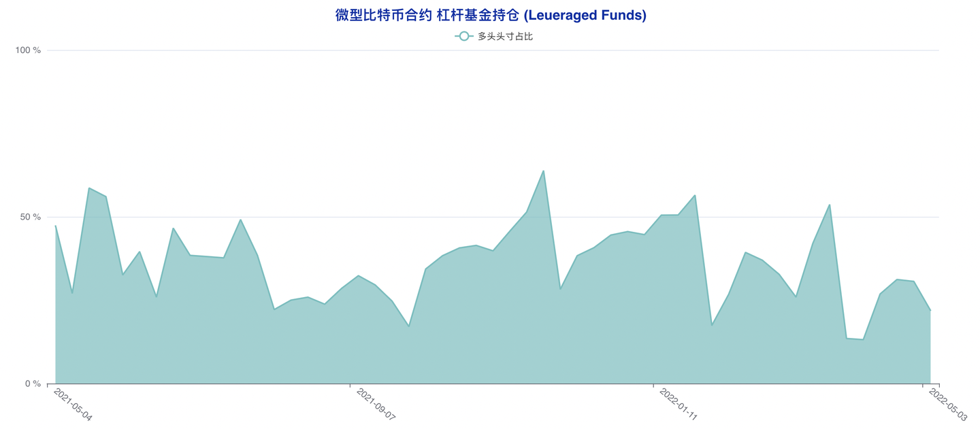The width and height of the screenshot is (980, 429).
Task: Click the 0 % y-axis label
Action: pos(31,382)
